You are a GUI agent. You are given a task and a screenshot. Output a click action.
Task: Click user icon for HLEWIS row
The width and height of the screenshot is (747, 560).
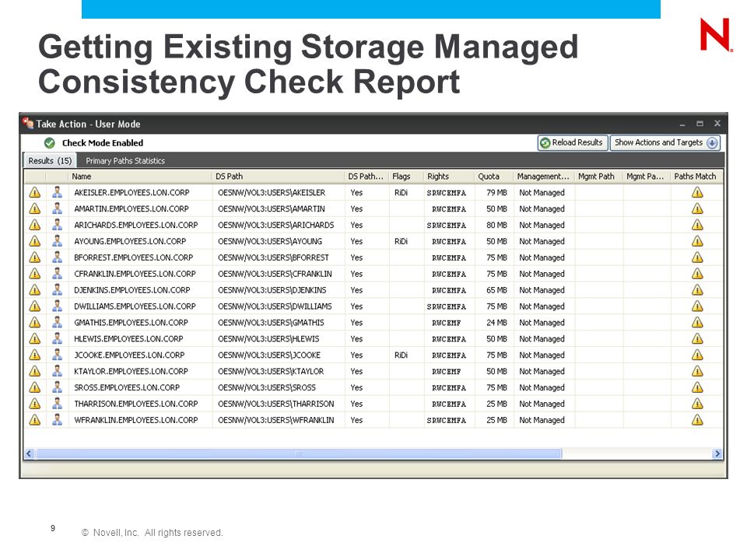pyautogui.click(x=57, y=338)
